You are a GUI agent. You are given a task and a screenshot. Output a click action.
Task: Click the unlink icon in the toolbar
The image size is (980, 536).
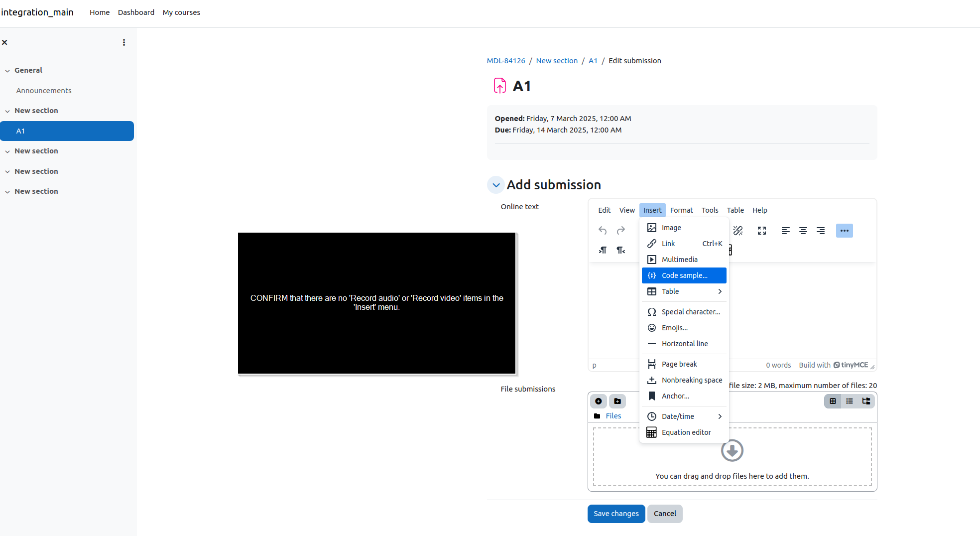[x=738, y=231]
